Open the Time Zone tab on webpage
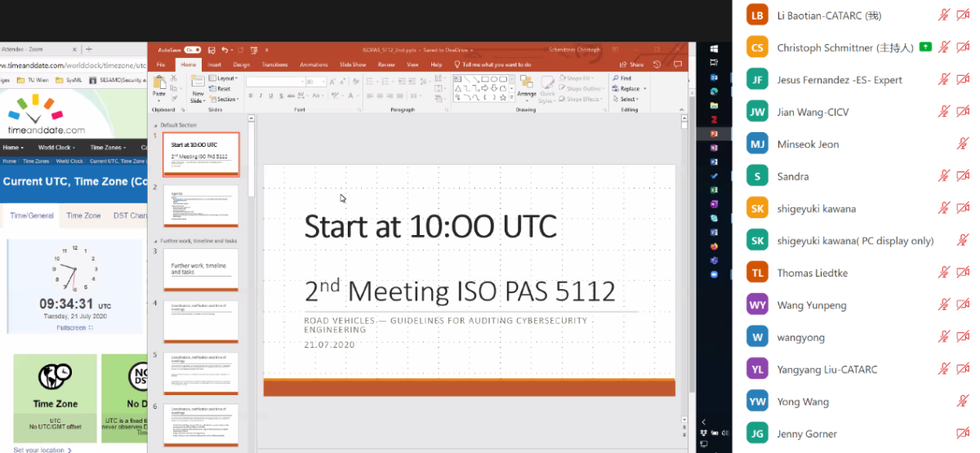Image resolution: width=980 pixels, height=453 pixels. [x=83, y=215]
